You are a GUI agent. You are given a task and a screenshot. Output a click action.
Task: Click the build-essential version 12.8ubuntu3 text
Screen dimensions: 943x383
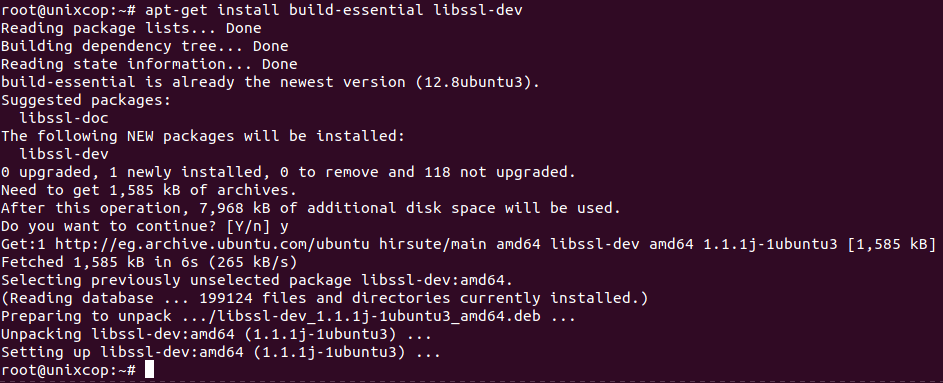473,82
